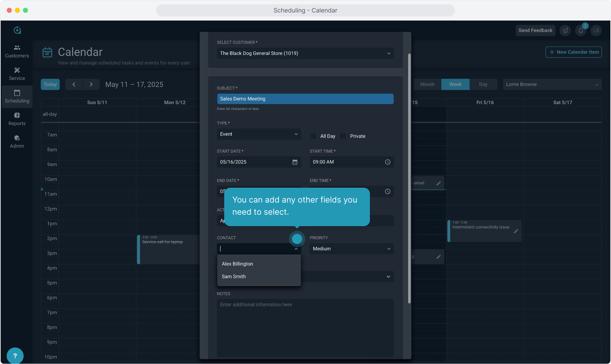Click the help question mark button
This screenshot has width=611, height=364.
[x=15, y=356]
